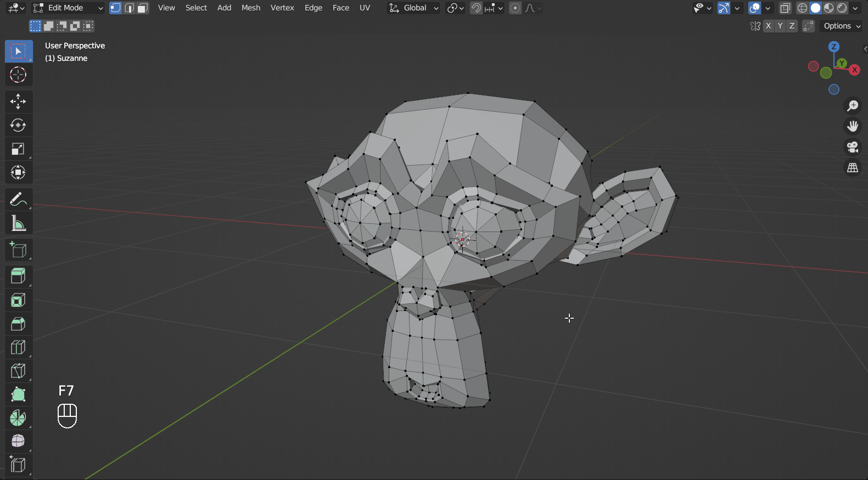Screen dimensions: 868x480
Task: Open Global transform orientation dropdown
Action: click(x=413, y=8)
